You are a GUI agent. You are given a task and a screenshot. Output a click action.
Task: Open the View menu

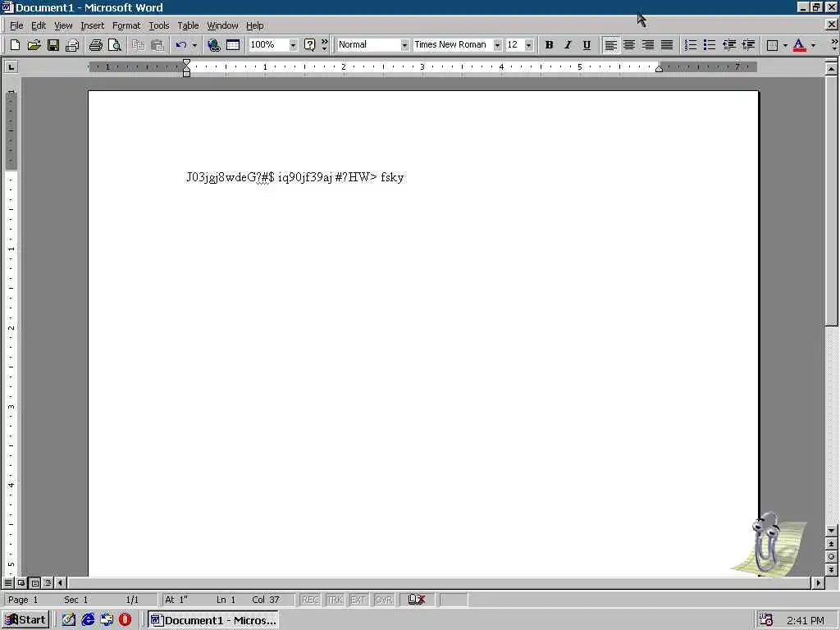(63, 25)
